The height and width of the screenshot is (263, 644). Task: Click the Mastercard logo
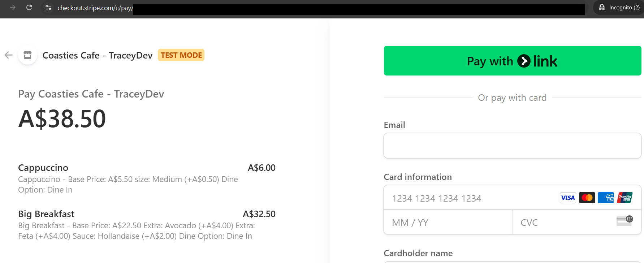point(587,198)
